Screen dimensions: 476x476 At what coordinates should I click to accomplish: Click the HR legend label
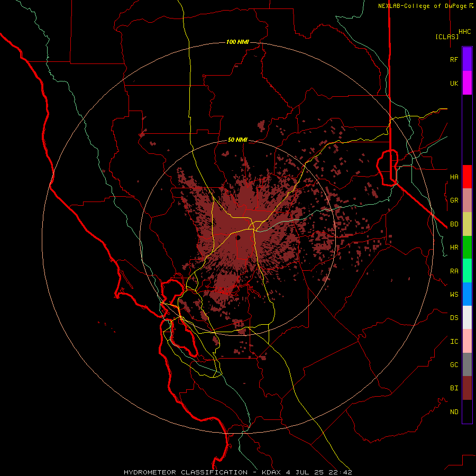(x=454, y=248)
